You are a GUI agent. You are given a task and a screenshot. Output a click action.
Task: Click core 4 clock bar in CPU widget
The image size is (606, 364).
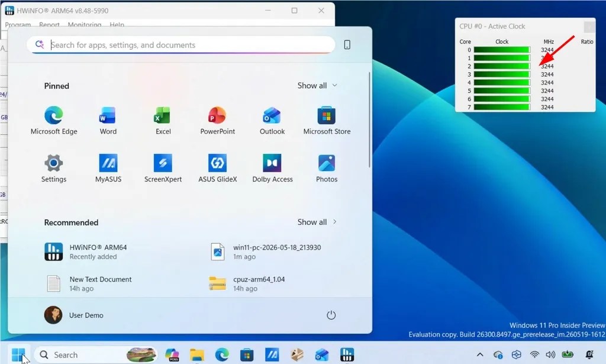click(x=502, y=83)
